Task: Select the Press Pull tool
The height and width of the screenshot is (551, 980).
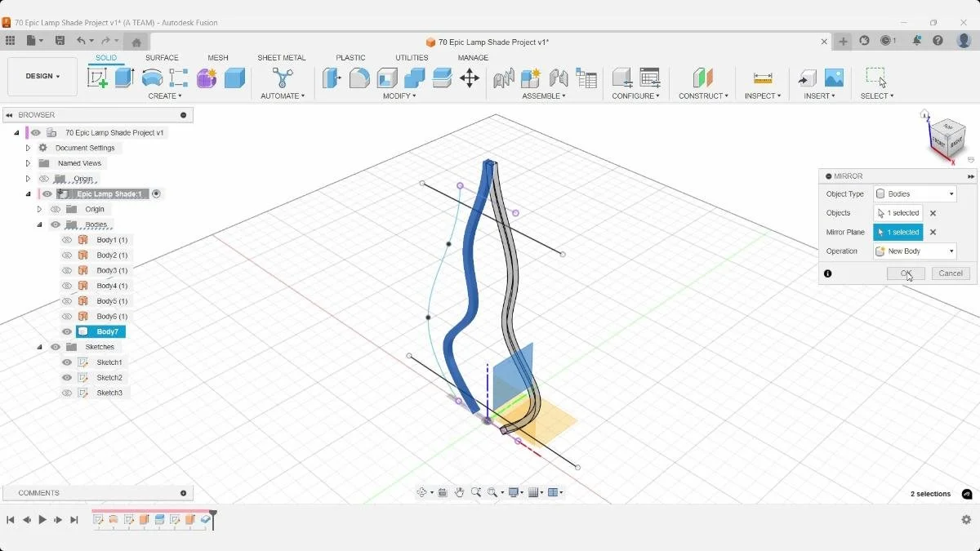Action: (332, 78)
